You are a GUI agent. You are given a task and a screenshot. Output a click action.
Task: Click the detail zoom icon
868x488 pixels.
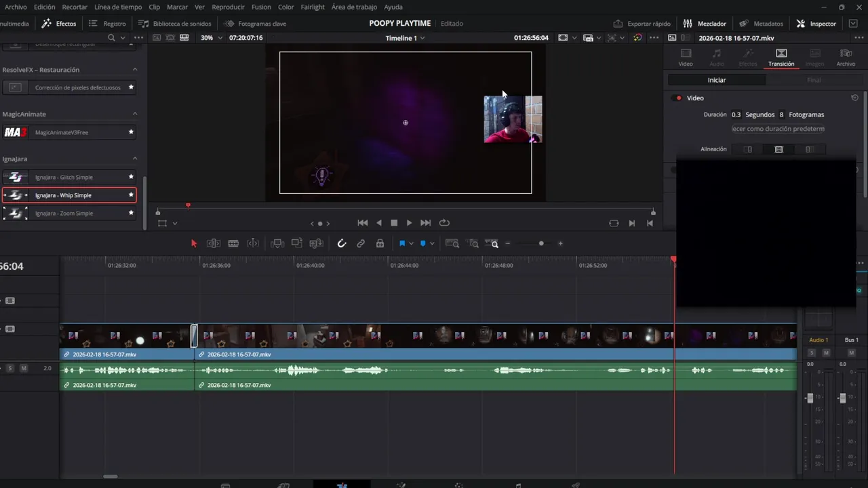point(474,243)
